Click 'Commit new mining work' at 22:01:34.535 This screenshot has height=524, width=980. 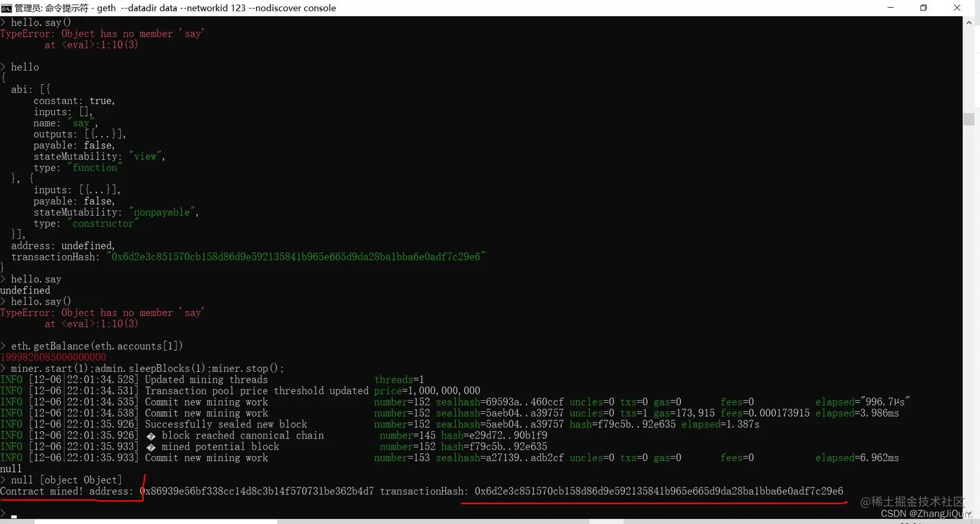pos(206,402)
